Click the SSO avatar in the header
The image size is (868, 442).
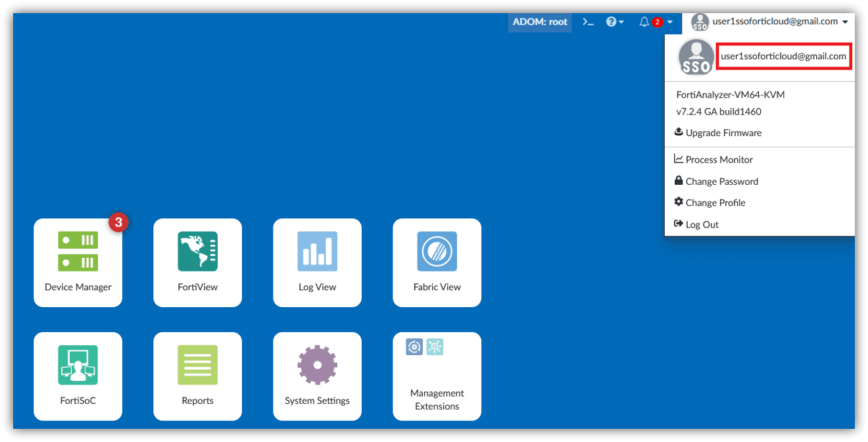(700, 22)
